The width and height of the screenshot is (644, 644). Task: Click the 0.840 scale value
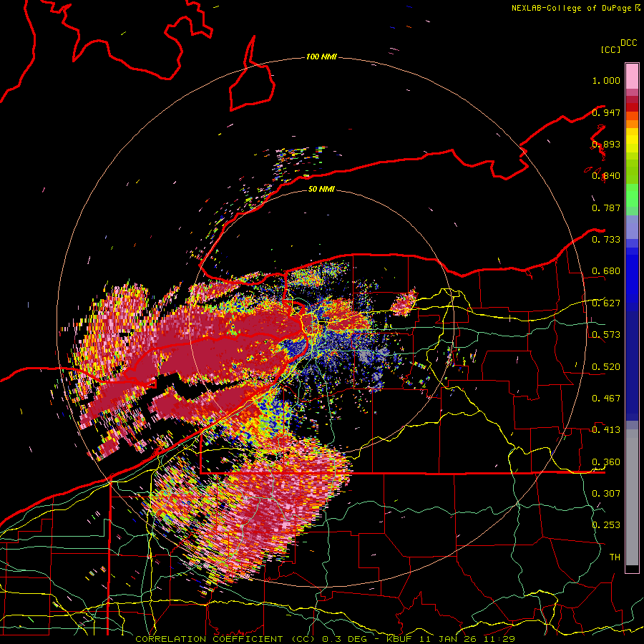(606, 176)
